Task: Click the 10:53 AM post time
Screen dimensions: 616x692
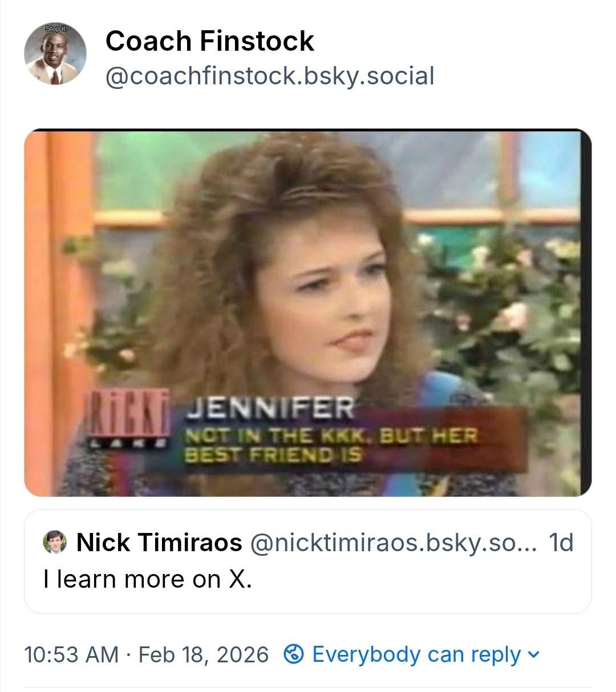Action: [71, 654]
